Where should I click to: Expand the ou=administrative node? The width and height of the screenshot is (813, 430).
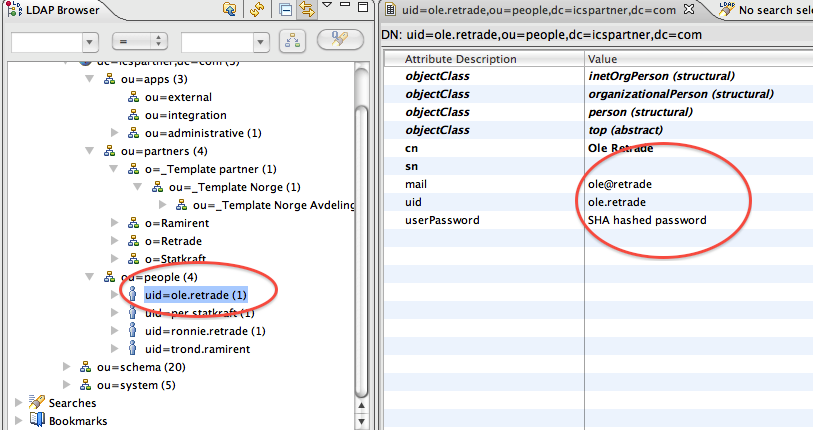coord(115,133)
